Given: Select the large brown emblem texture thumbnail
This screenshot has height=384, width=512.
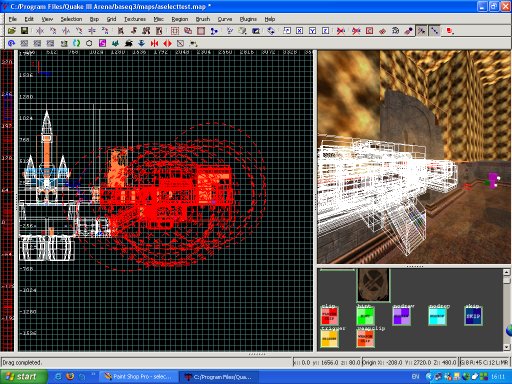Looking at the screenshot, I should (373, 285).
